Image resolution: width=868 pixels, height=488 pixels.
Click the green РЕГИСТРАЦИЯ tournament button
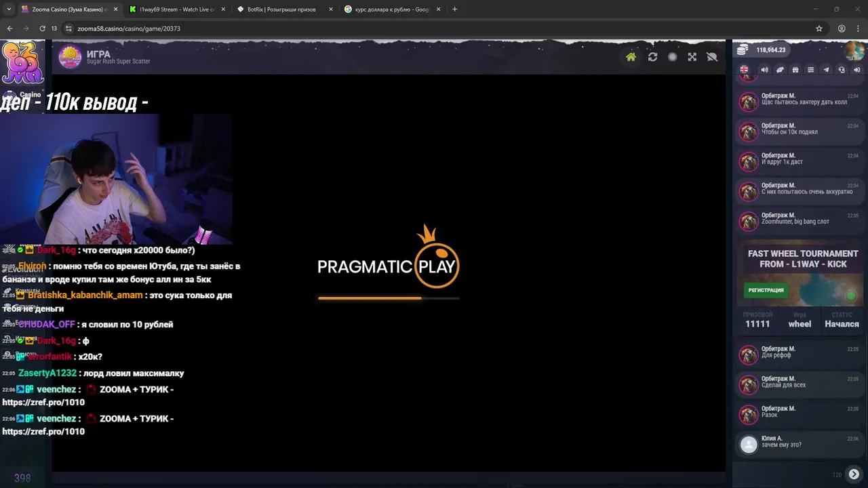click(x=766, y=290)
